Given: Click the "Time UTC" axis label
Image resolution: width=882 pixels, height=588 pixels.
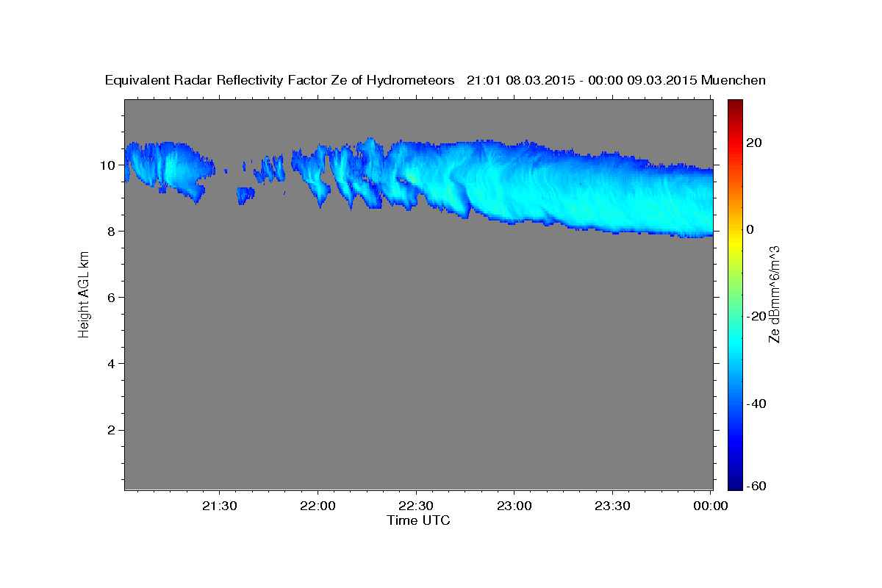Looking at the screenshot, I should click(x=418, y=520).
